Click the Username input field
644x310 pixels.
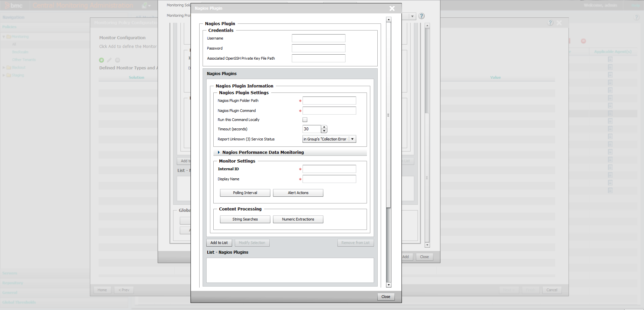tap(318, 38)
